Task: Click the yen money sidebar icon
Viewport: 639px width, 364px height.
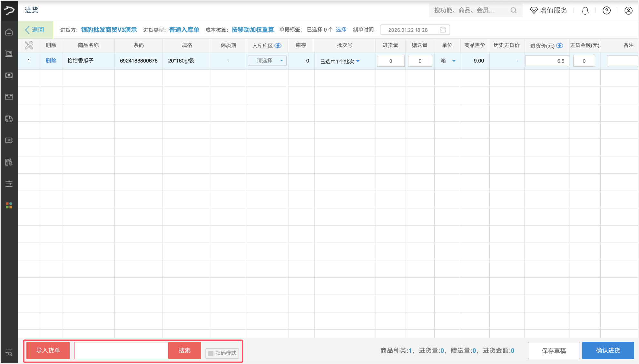Action: [9, 75]
